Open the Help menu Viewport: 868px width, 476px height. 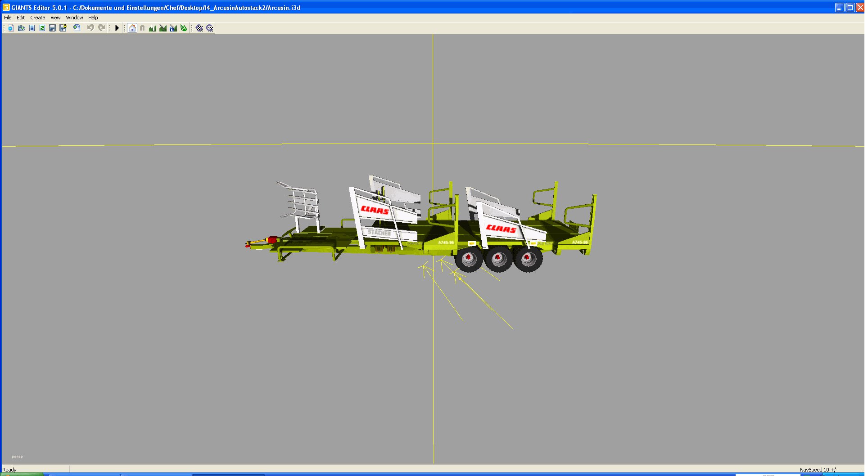[x=93, y=18]
